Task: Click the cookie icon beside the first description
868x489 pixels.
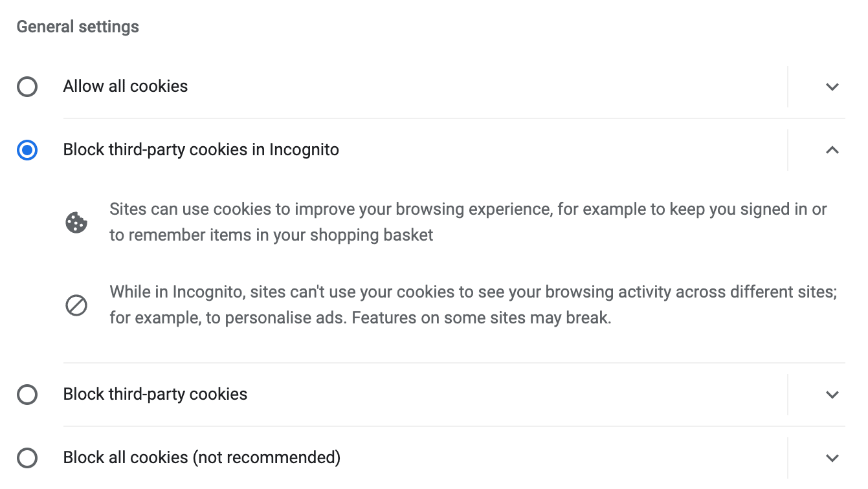Action: [76, 222]
